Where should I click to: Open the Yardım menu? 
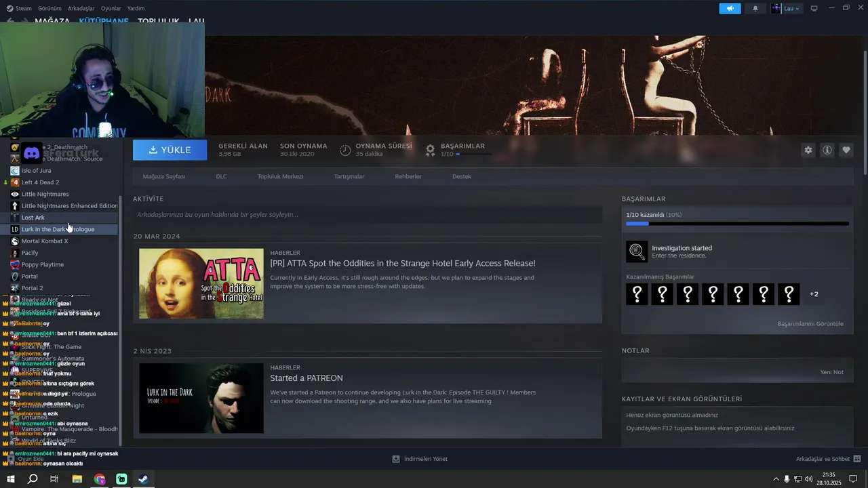point(136,8)
